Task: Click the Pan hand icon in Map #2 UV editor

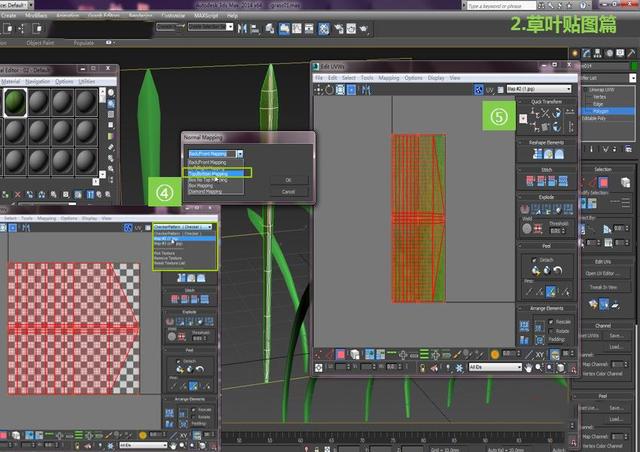Action: pyautogui.click(x=529, y=368)
